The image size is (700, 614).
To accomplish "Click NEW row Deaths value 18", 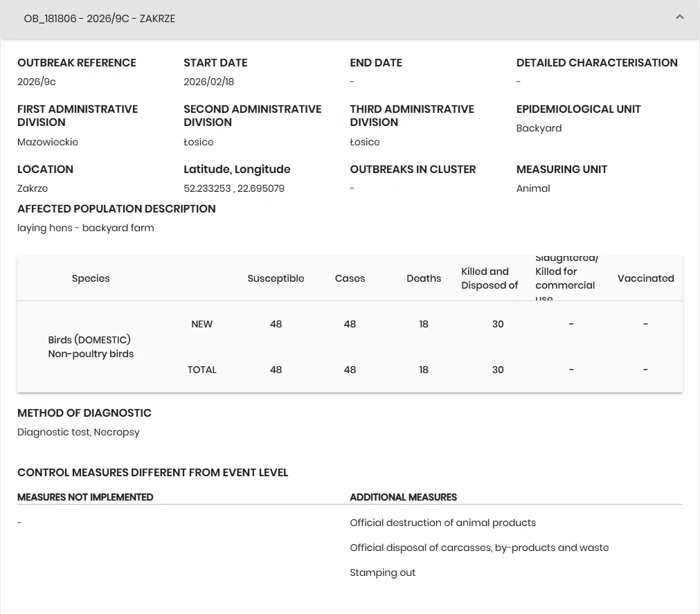I will [424, 325].
